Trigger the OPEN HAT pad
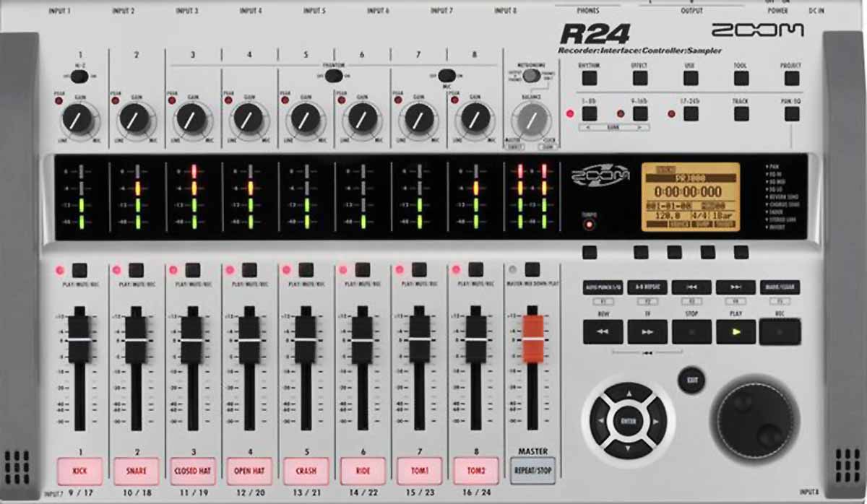867x504 pixels. click(x=249, y=472)
